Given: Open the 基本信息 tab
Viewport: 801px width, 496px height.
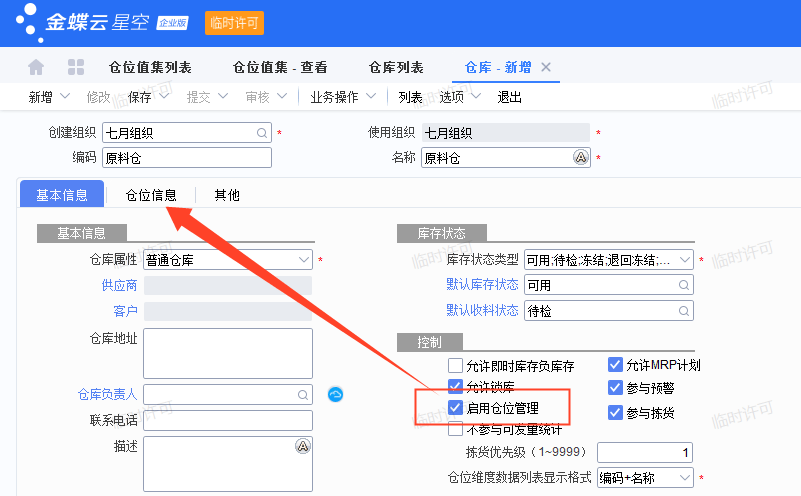Looking at the screenshot, I should coord(62,195).
